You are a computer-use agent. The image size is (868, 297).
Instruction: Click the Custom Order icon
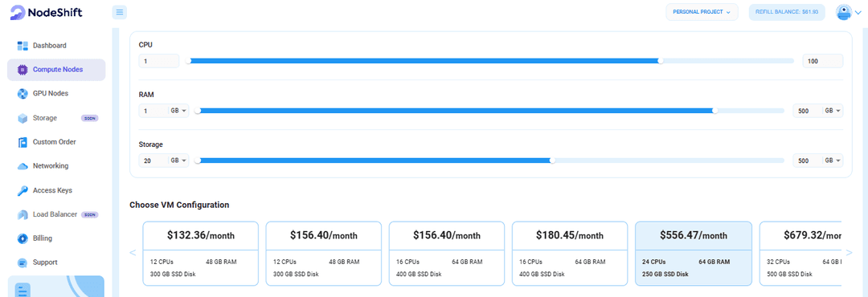pyautogui.click(x=23, y=142)
